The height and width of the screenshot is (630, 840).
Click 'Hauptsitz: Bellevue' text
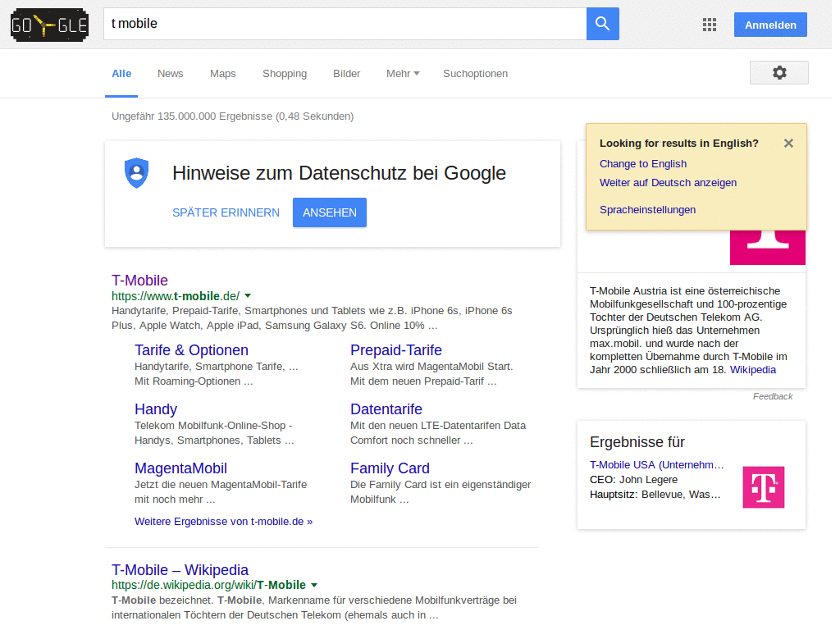pyautogui.click(x=638, y=495)
